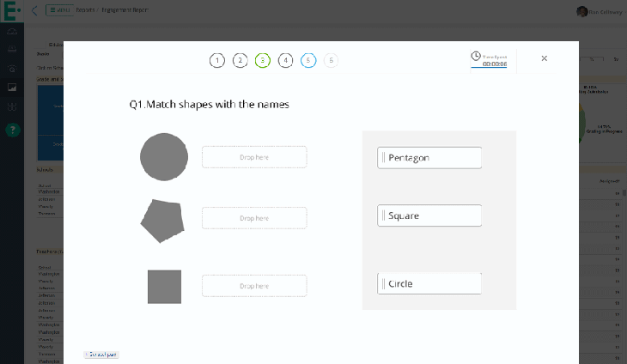This screenshot has width=627, height=364.
Task: Select the blue-circled question 5
Action: click(308, 60)
